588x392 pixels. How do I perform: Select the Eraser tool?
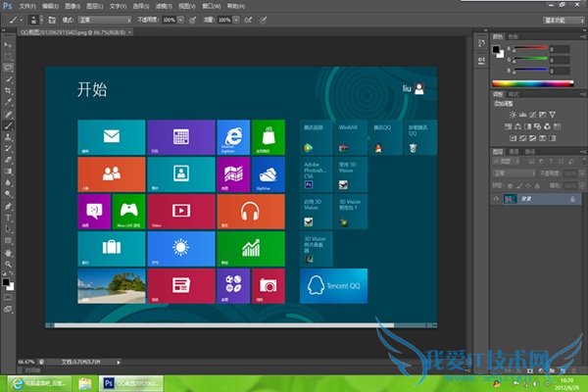pyautogui.click(x=8, y=160)
